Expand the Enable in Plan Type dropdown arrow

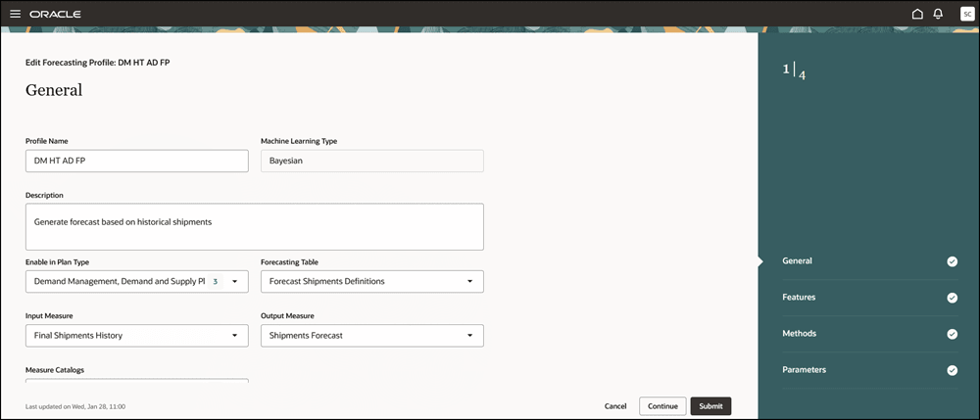coord(235,281)
